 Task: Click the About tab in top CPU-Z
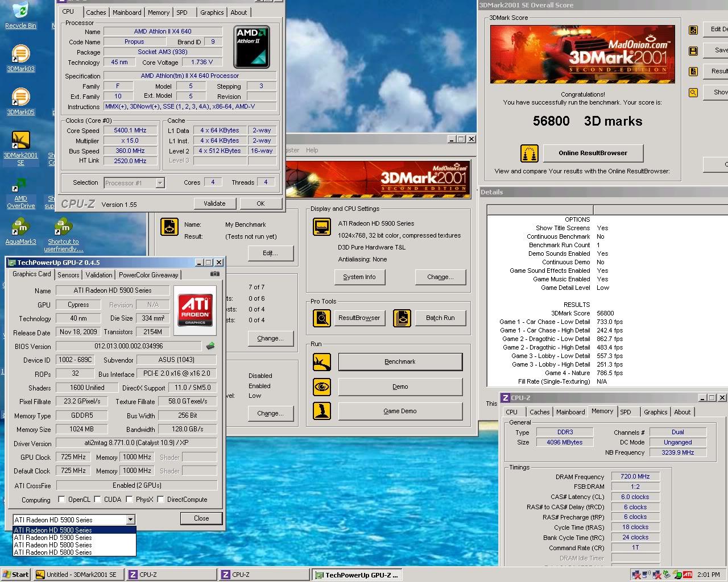click(238, 13)
